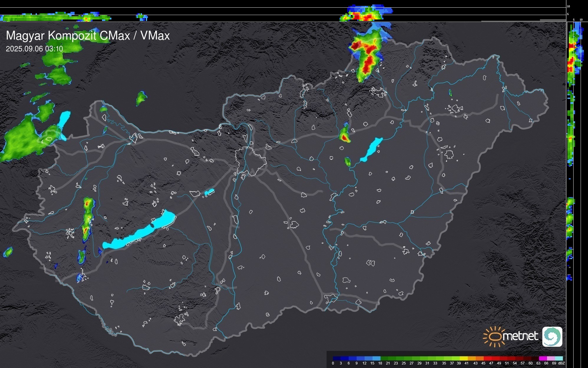Select the cyan 69 dBZ swatch
Screen dimensions: 588x368
coord(559,358)
